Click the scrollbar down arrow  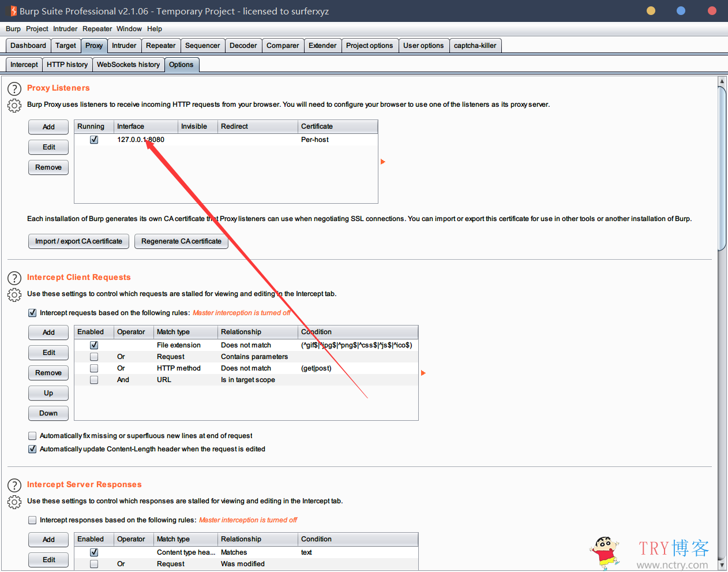coord(722,566)
